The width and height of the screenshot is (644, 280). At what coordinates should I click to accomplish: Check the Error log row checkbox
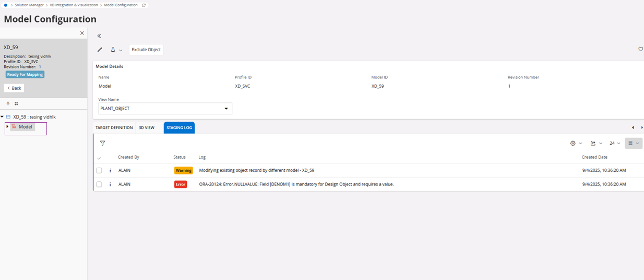[99, 184]
